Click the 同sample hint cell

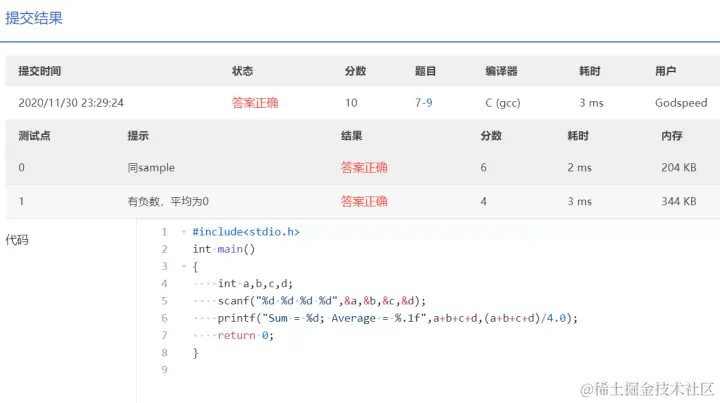click(151, 168)
